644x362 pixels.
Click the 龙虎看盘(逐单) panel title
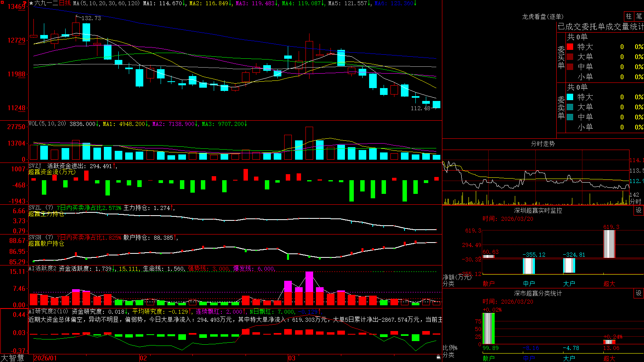click(x=543, y=16)
